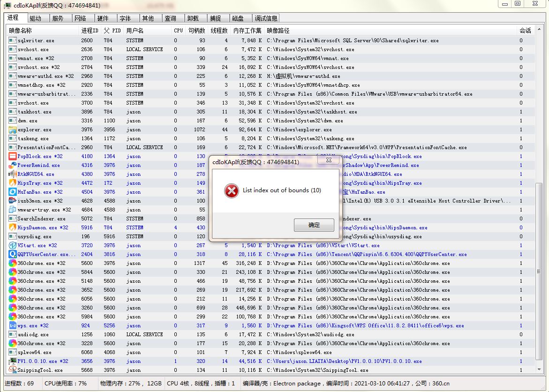The height and width of the screenshot is (392, 549).
Task: Click the vmware-authd.exe *32 process name
Action: [x=45, y=76]
